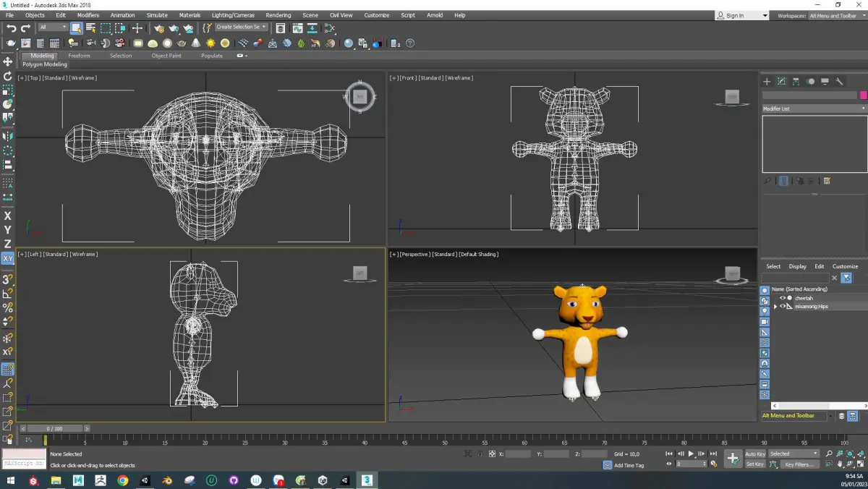Screen dimensions: 868x489
Task: Restrict movement to Y axis
Action: pyautogui.click(x=8, y=229)
